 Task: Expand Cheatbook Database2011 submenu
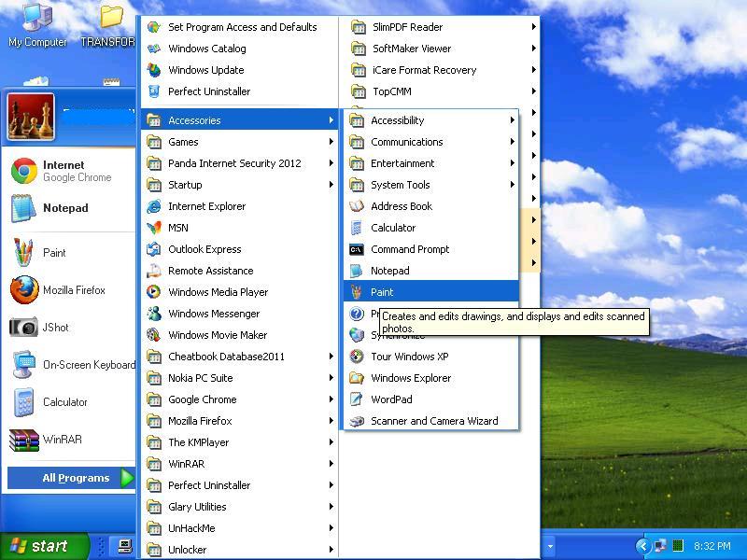point(240,357)
